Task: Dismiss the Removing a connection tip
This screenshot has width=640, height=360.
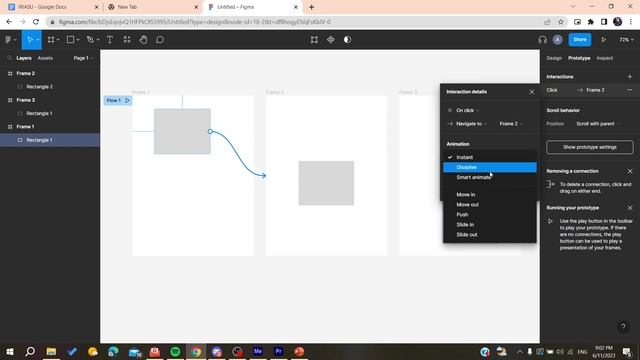Action: [630, 171]
